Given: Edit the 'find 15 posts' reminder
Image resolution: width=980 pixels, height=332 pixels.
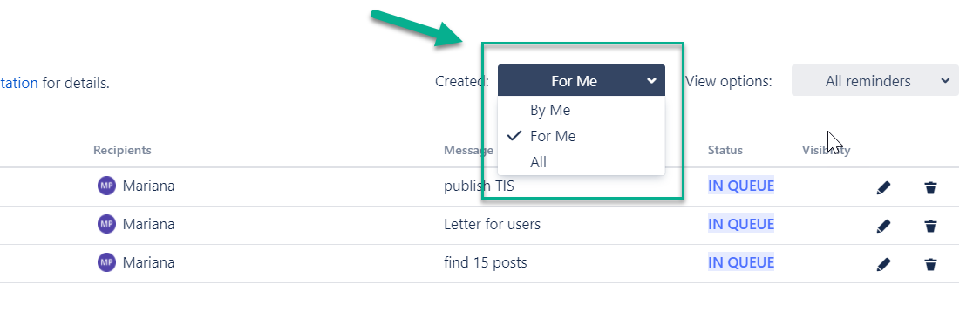Looking at the screenshot, I should click(x=883, y=265).
